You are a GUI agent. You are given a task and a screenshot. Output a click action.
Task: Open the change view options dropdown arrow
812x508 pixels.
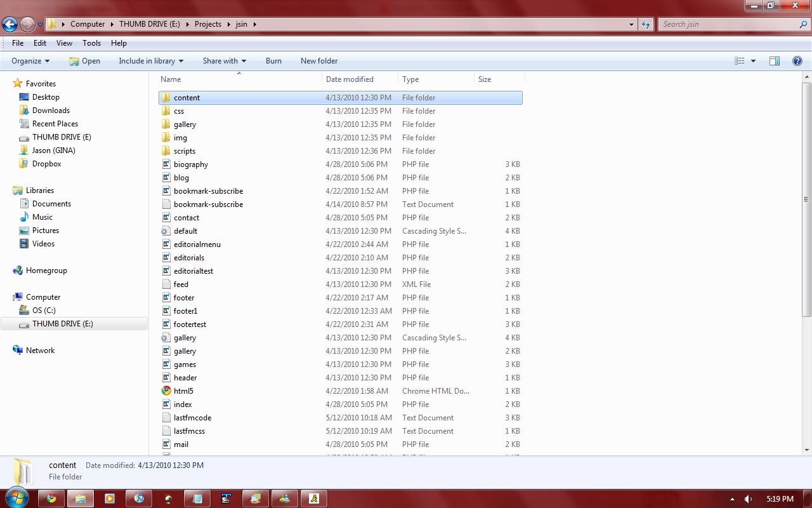(x=753, y=61)
